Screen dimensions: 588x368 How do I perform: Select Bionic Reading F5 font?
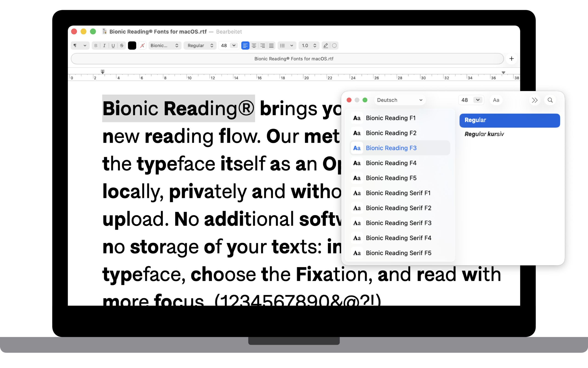point(400,178)
